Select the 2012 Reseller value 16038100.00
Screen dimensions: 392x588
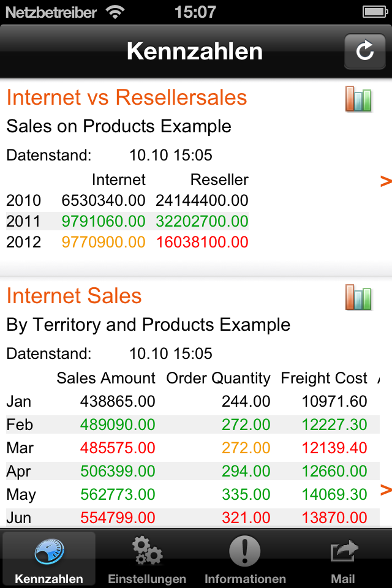coord(202,243)
